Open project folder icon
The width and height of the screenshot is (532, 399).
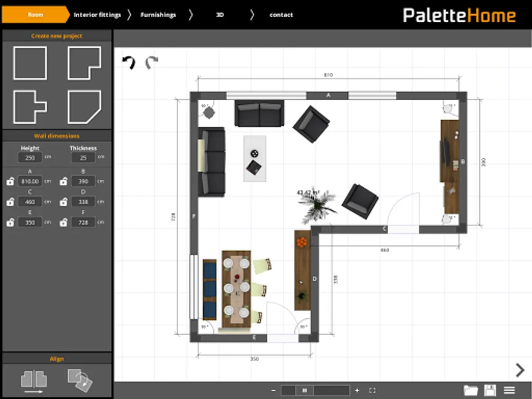coord(471,391)
